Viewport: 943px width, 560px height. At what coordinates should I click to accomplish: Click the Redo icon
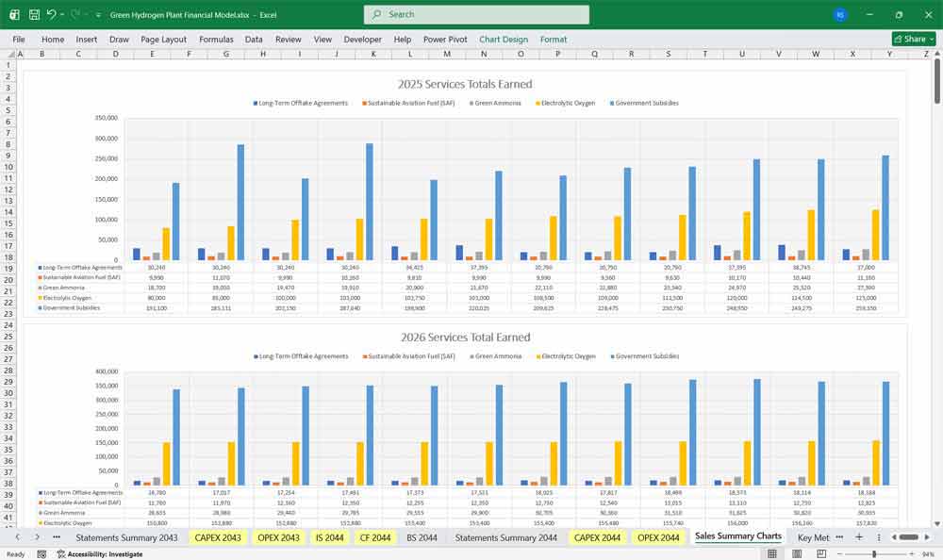pyautogui.click(x=73, y=14)
